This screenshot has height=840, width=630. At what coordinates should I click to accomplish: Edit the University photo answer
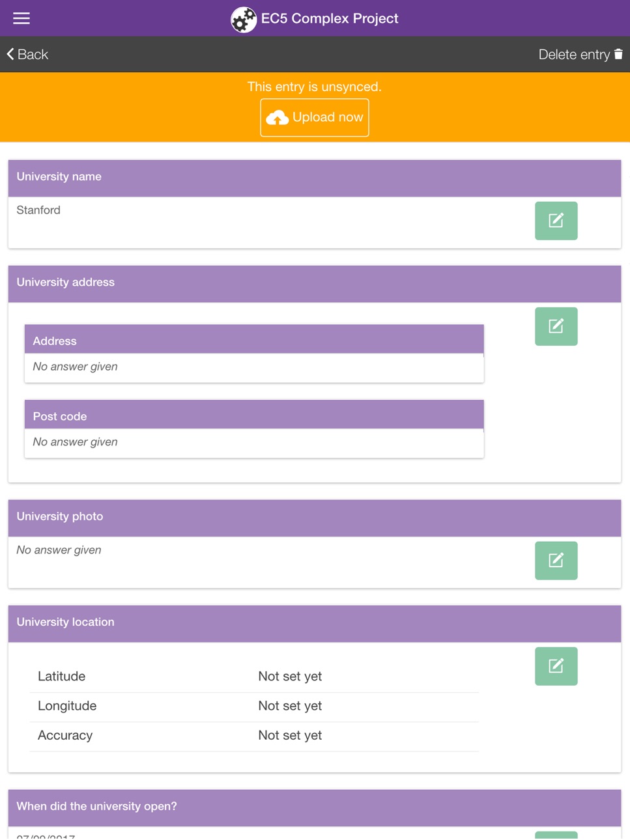tap(556, 561)
